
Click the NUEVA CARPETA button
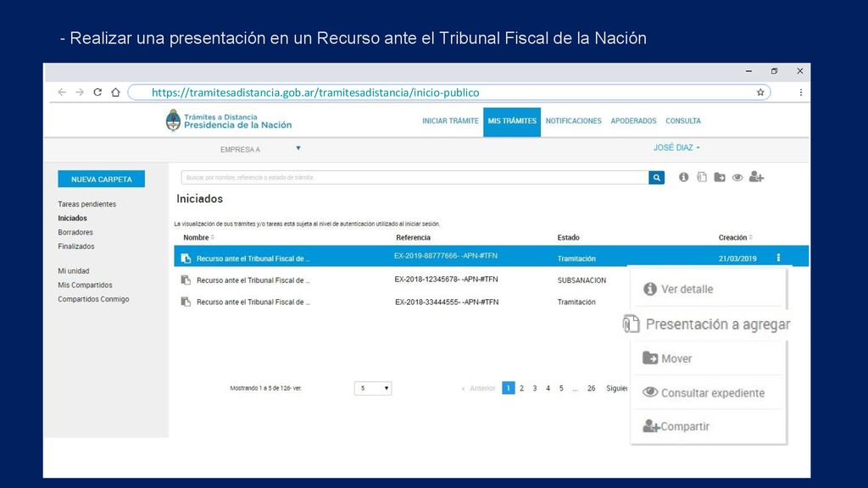pyautogui.click(x=102, y=179)
